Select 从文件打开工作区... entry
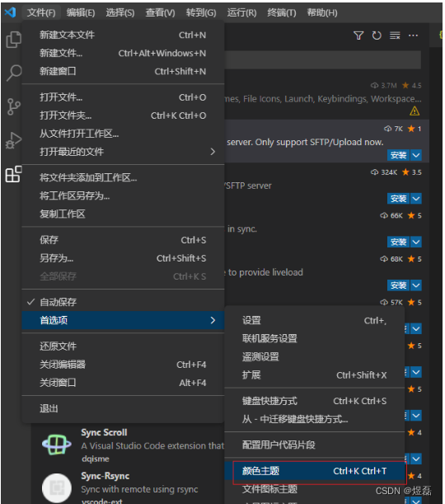 tap(123, 134)
